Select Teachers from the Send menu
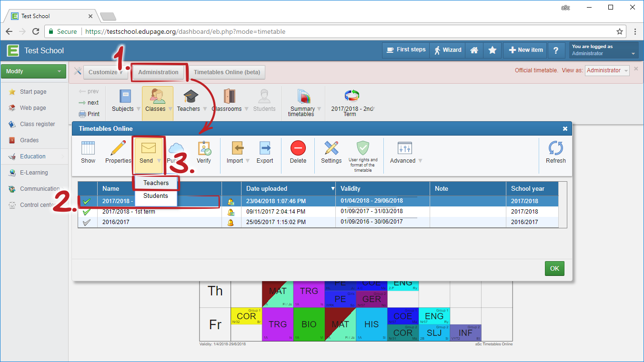644x362 pixels. [156, 183]
